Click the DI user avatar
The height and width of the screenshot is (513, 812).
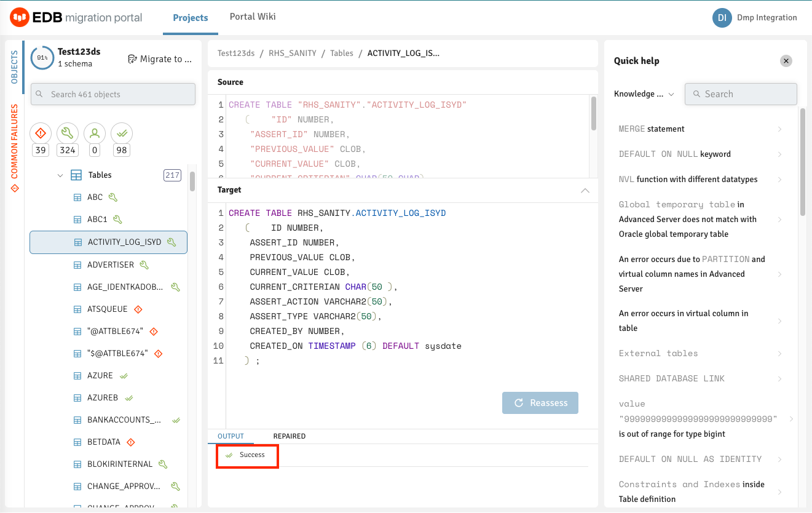pos(722,17)
